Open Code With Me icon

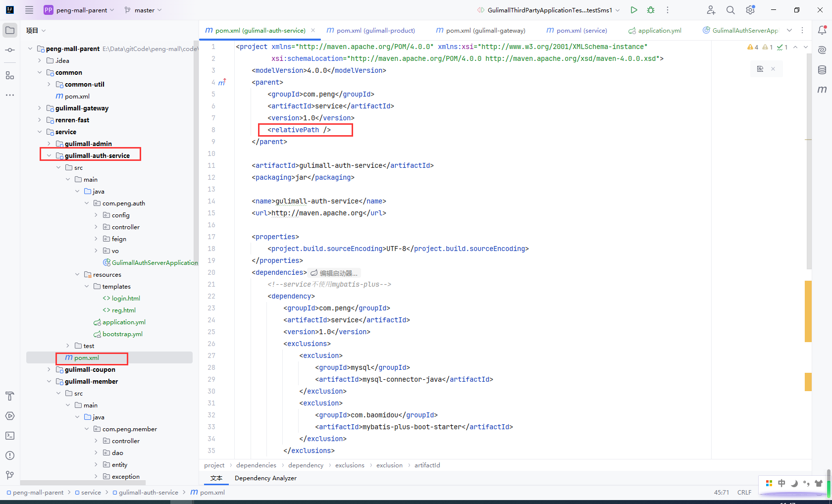(711, 10)
